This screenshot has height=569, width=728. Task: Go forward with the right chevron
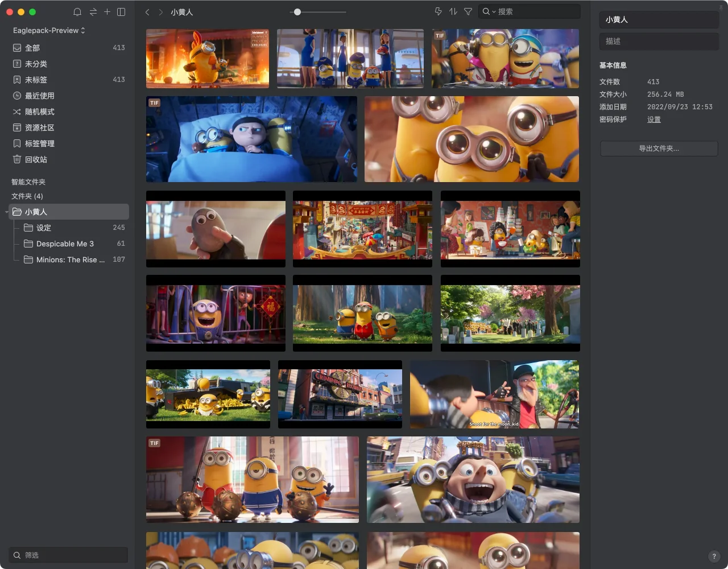tap(161, 12)
